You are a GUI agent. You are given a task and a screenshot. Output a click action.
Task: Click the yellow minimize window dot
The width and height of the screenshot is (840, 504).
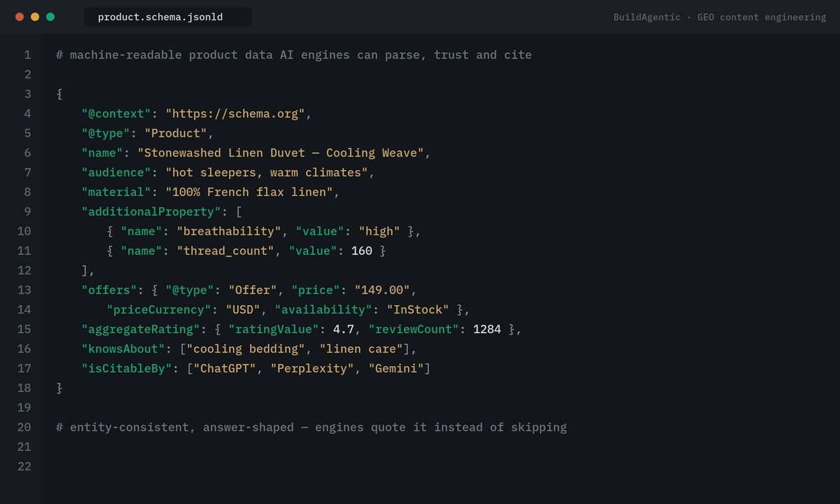pyautogui.click(x=35, y=17)
